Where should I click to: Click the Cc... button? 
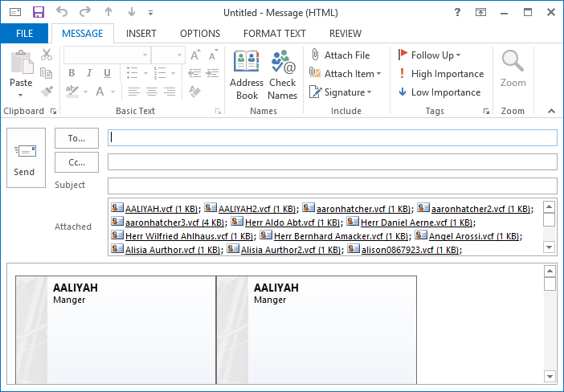coord(76,162)
